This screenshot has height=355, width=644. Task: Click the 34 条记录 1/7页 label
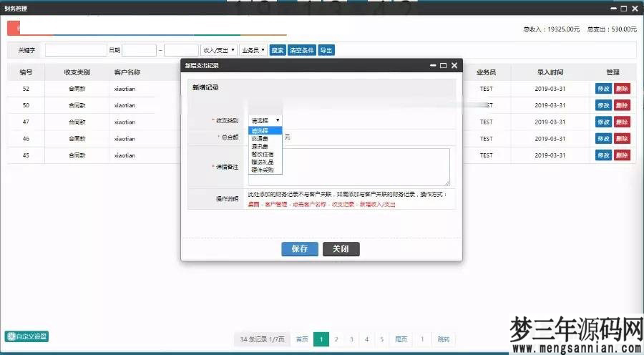[x=263, y=339]
